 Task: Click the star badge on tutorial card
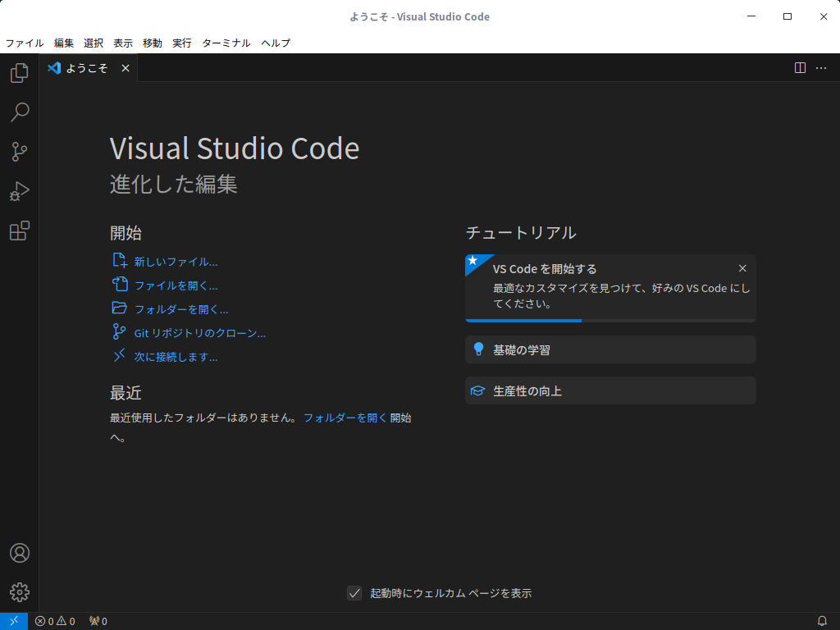click(473, 262)
